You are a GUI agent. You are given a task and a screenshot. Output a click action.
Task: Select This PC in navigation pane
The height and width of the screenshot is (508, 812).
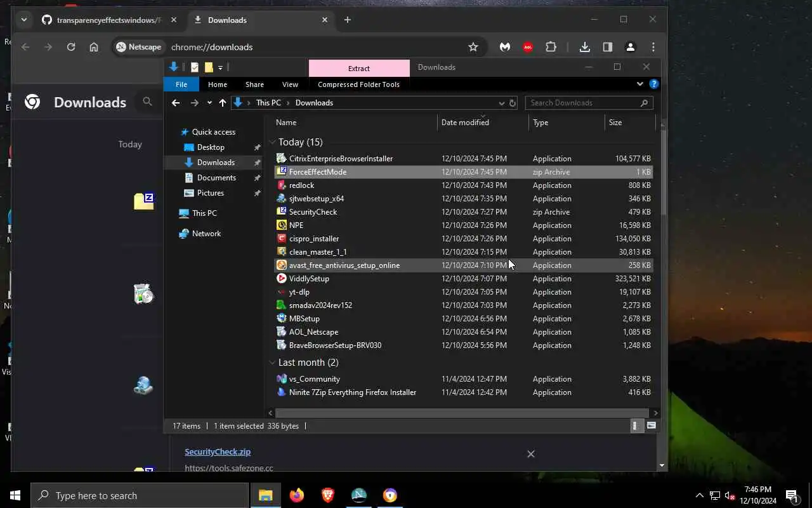coord(204,213)
